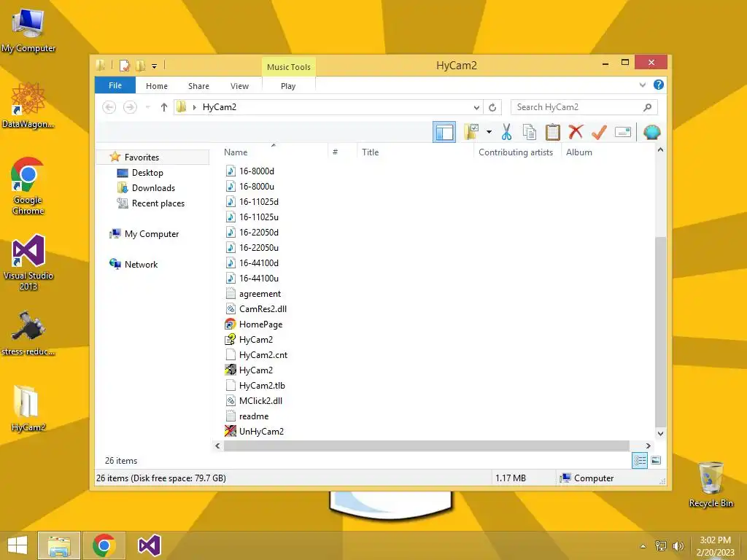
Task: Open the File menu tab
Action: coord(115,85)
